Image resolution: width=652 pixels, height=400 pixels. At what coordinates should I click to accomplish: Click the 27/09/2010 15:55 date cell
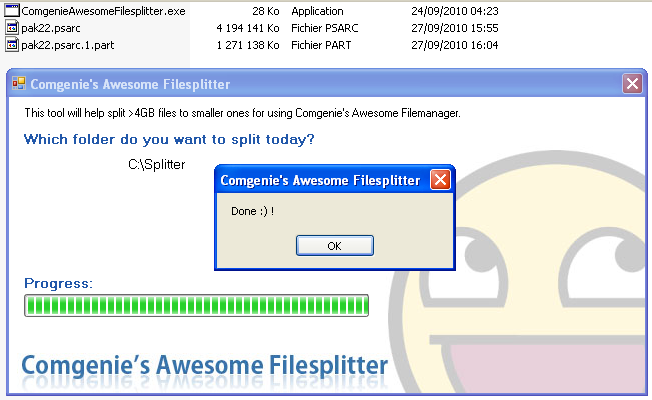(x=454, y=28)
